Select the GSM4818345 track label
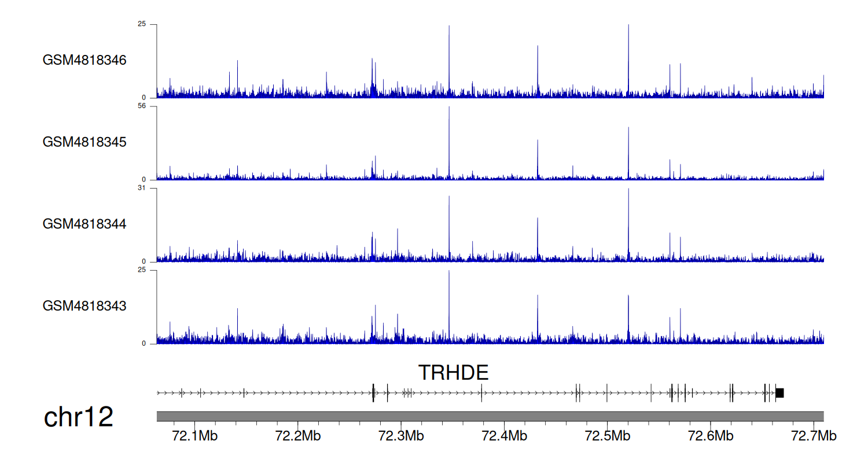The height and width of the screenshot is (451, 868). point(84,142)
